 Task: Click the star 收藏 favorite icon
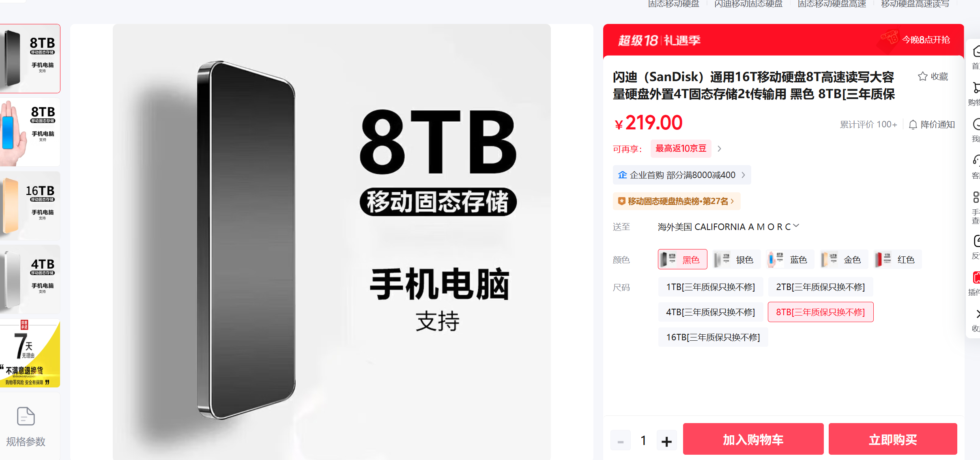click(922, 76)
